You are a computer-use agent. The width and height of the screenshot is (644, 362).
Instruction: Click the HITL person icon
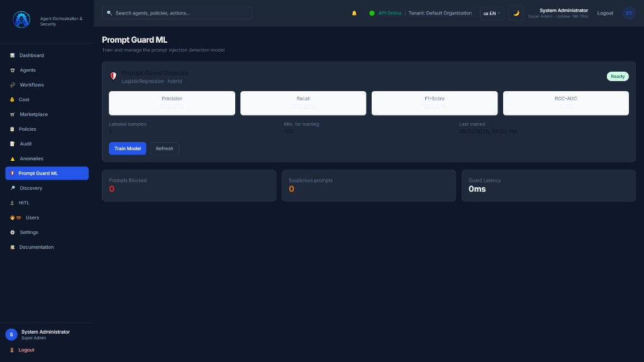tap(12, 203)
